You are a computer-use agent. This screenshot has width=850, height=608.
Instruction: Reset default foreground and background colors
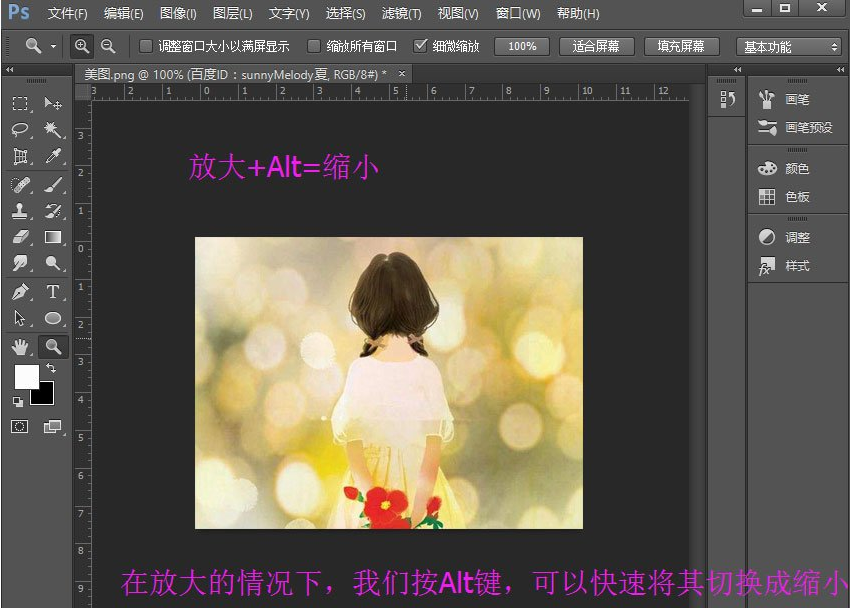[18, 402]
